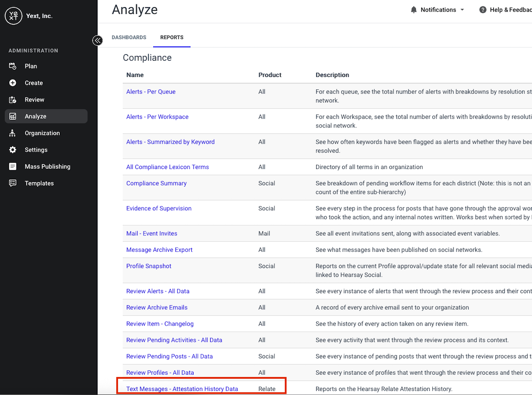Click the Review clipboard icon
Viewport: 532px width, 395px height.
click(x=13, y=100)
